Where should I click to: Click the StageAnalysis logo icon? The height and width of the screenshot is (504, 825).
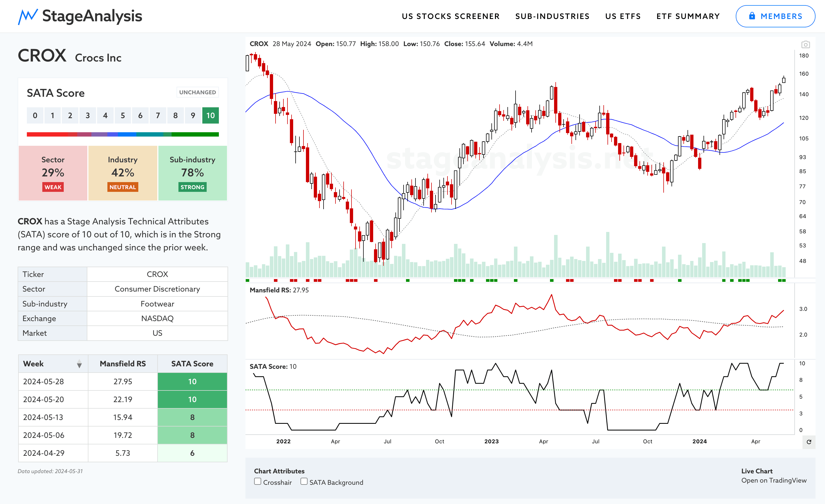coord(28,16)
